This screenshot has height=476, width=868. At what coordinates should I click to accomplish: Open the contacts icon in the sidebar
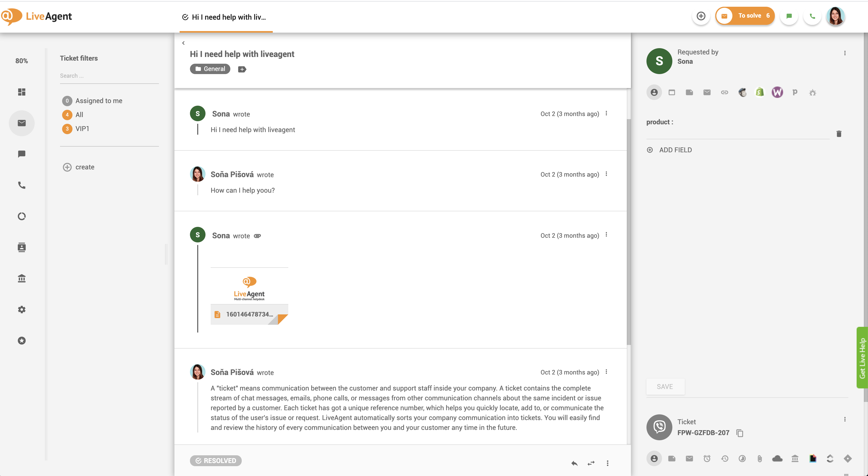(x=21, y=247)
